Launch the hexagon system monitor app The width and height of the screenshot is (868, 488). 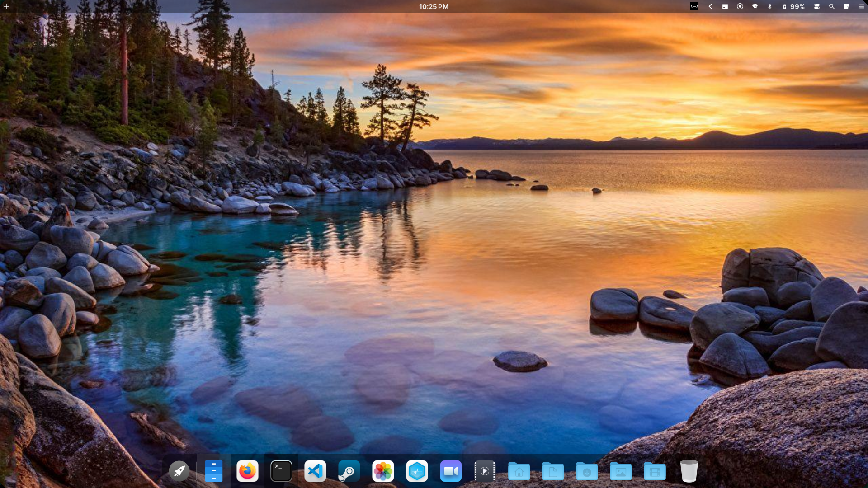(417, 471)
